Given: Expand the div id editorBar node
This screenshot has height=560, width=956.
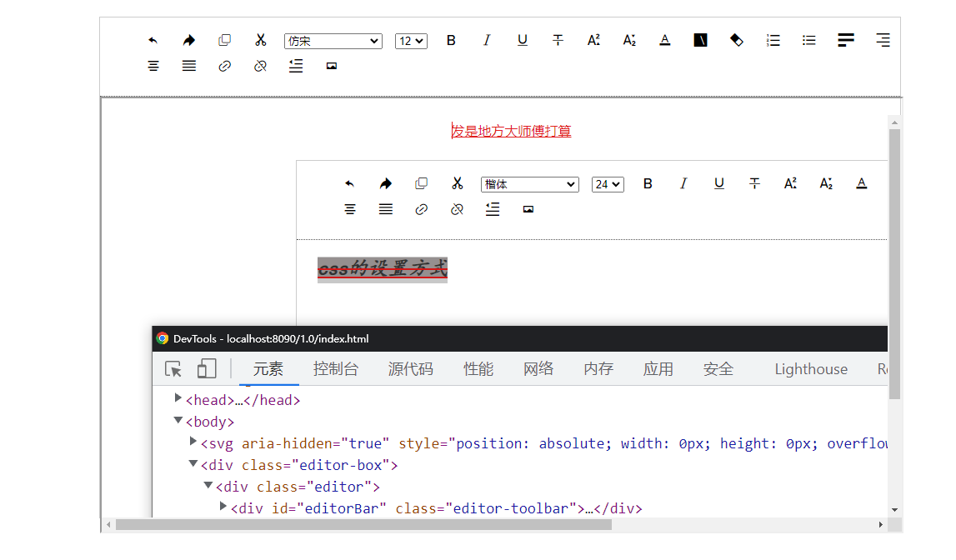Looking at the screenshot, I should tap(223, 507).
